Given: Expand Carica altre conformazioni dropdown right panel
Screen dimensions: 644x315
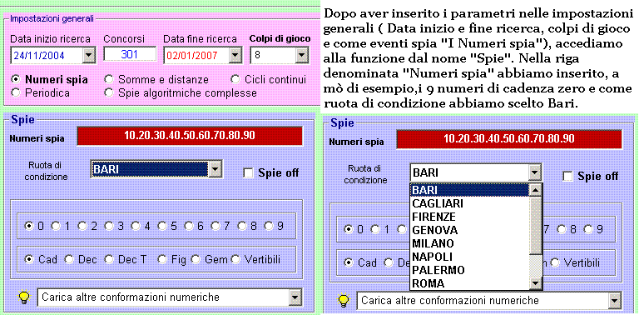Looking at the screenshot, I should (x=614, y=301).
